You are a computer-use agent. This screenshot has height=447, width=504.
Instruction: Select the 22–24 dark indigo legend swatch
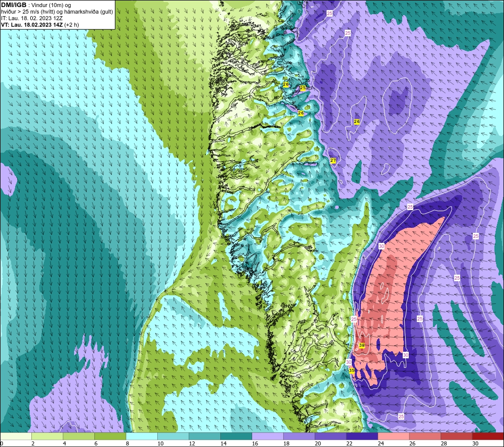point(362,436)
